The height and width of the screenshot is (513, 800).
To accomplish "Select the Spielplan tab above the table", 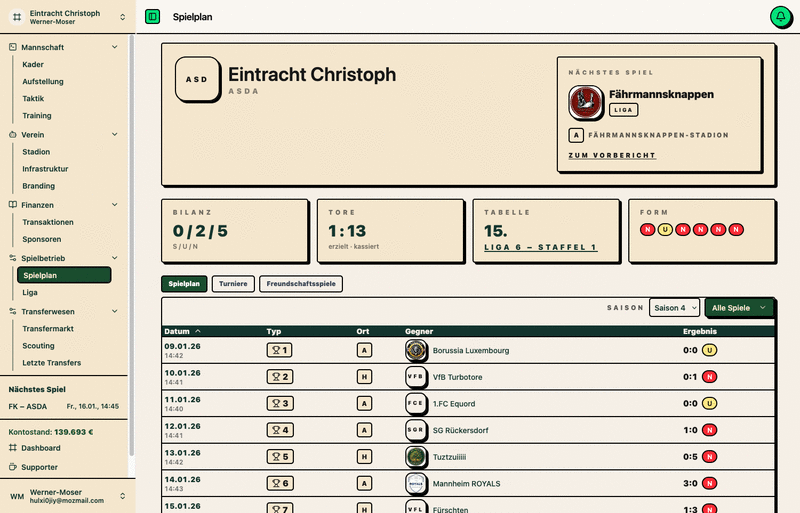I will click(x=184, y=284).
